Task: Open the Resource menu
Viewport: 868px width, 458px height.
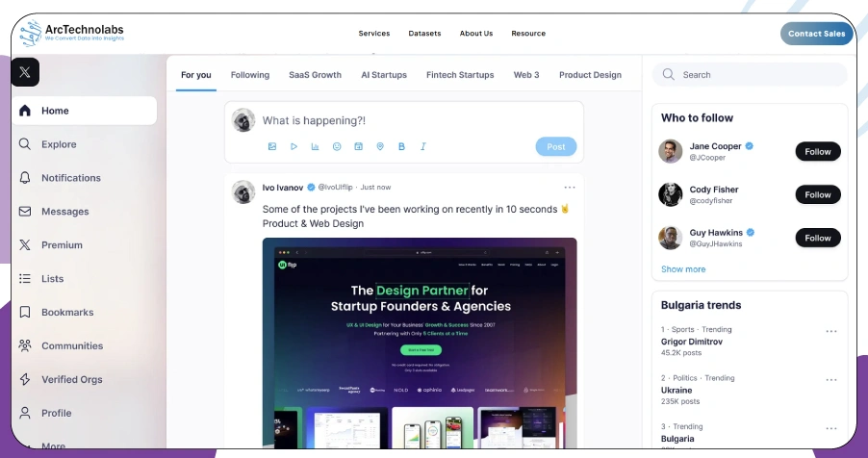Action: click(528, 34)
